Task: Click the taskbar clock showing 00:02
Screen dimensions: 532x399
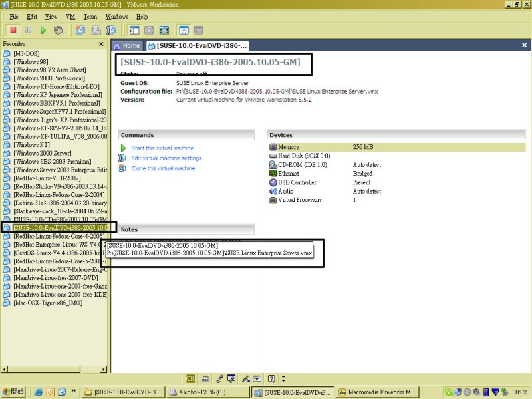Action: point(519,392)
